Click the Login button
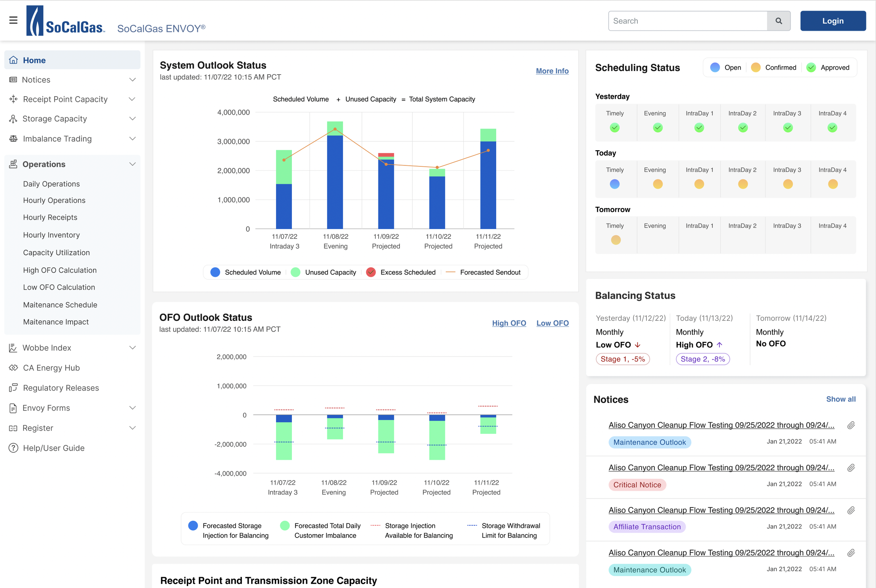Viewport: 876px width, 588px height. [833, 21]
